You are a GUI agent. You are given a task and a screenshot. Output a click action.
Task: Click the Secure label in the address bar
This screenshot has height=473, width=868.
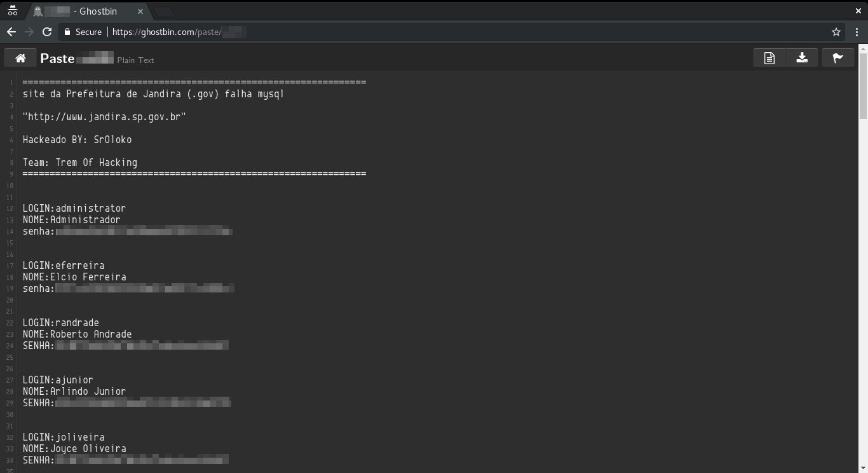[88, 32]
